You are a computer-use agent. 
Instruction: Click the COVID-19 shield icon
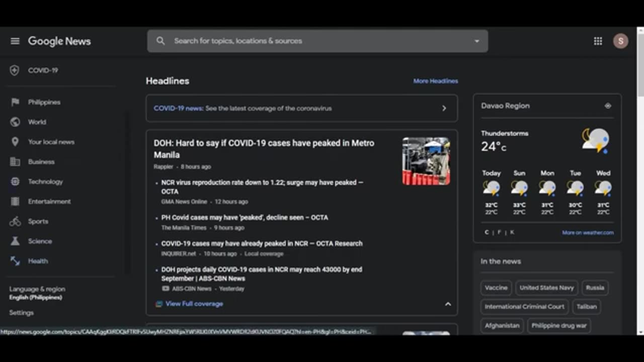tap(15, 70)
